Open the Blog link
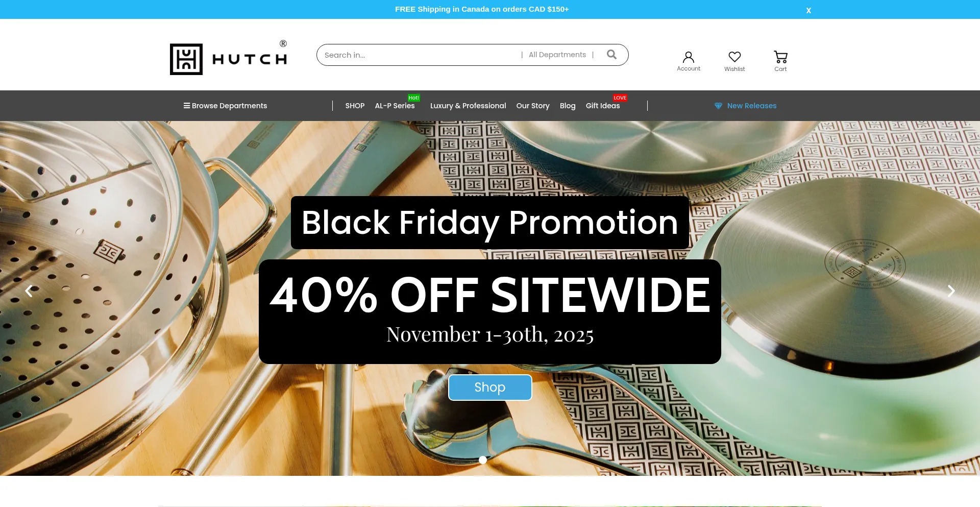Screen dimensions: 980x507 pyautogui.click(x=568, y=106)
